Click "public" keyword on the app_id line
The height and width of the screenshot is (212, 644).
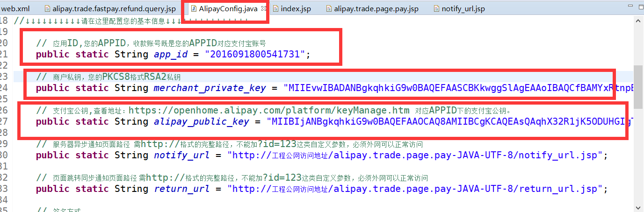(x=53, y=54)
